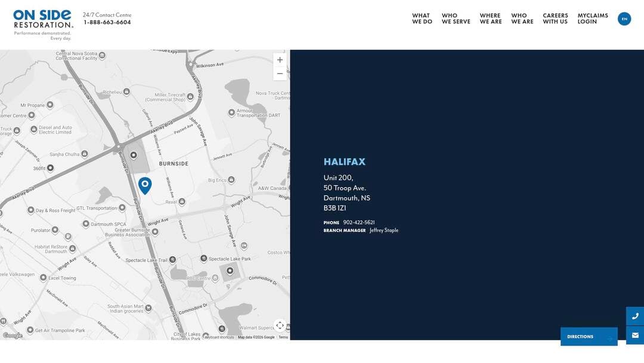Click the EN language selector button
Image resolution: width=644 pixels, height=363 pixels.
coord(624,19)
